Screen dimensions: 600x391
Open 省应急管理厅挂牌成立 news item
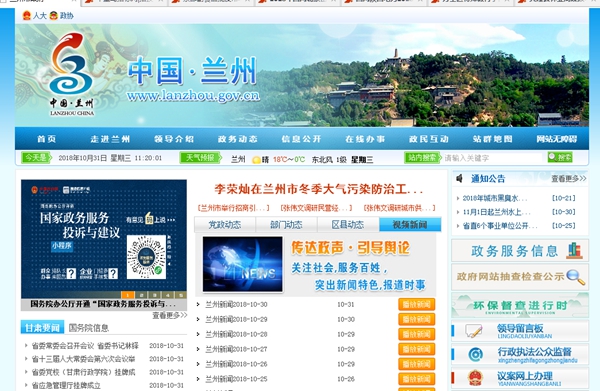(x=66, y=385)
